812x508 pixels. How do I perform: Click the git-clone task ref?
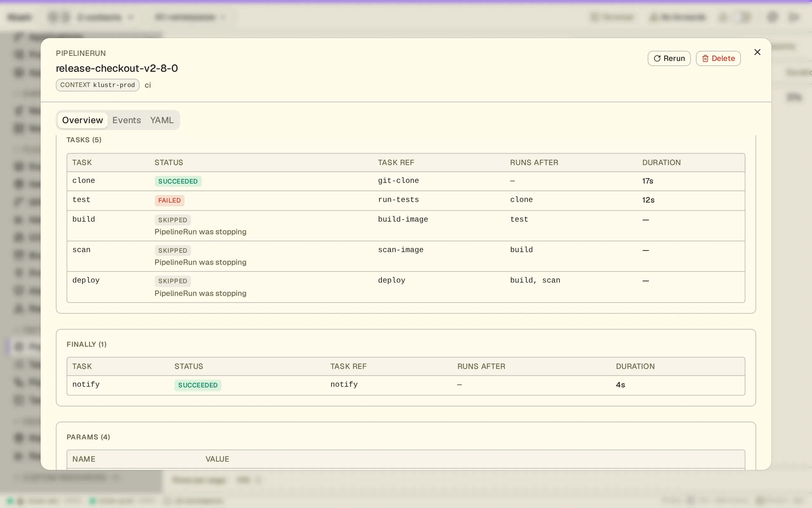[398, 181]
